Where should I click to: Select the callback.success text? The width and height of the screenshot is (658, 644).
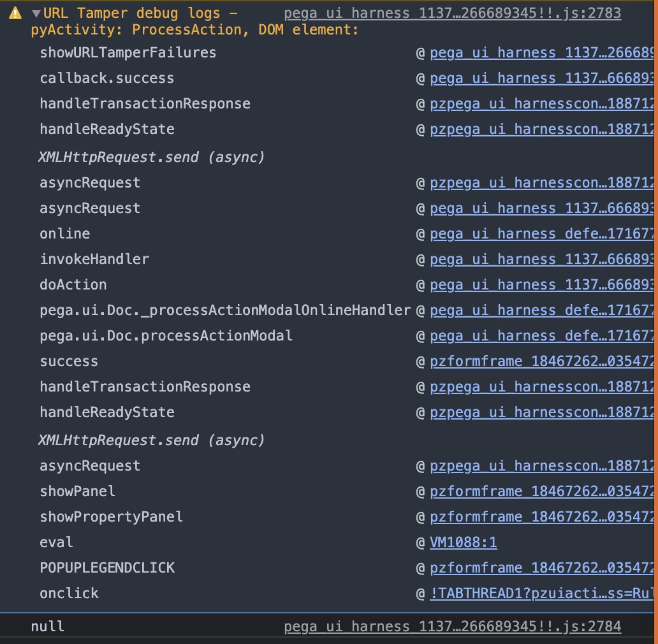coord(107,78)
